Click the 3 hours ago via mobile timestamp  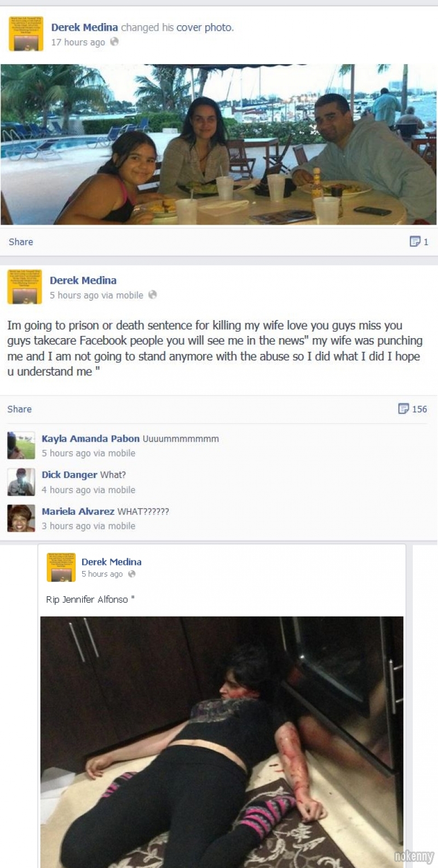pos(89,526)
